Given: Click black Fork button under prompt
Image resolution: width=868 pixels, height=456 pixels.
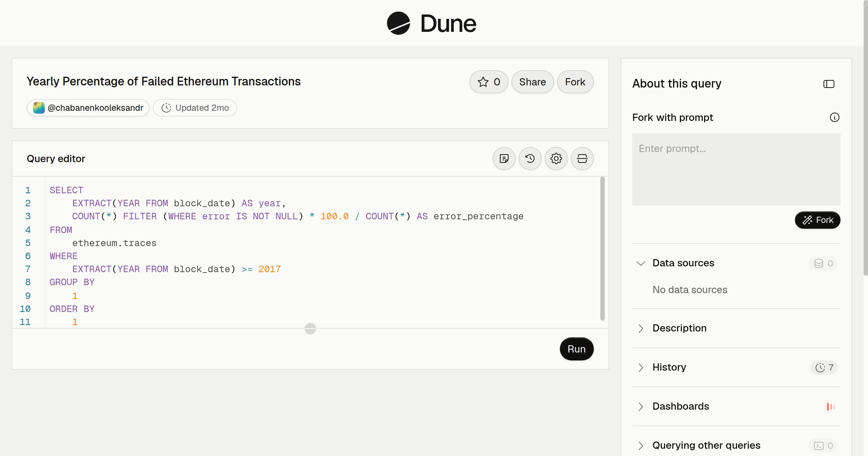Looking at the screenshot, I should click(x=817, y=220).
